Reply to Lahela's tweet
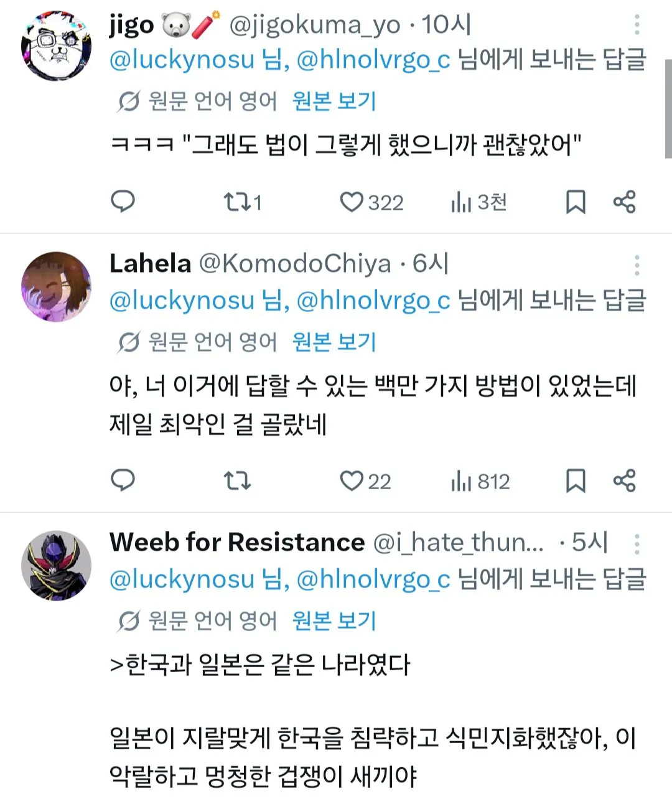Viewport: 672px width, 809px height. [123, 480]
